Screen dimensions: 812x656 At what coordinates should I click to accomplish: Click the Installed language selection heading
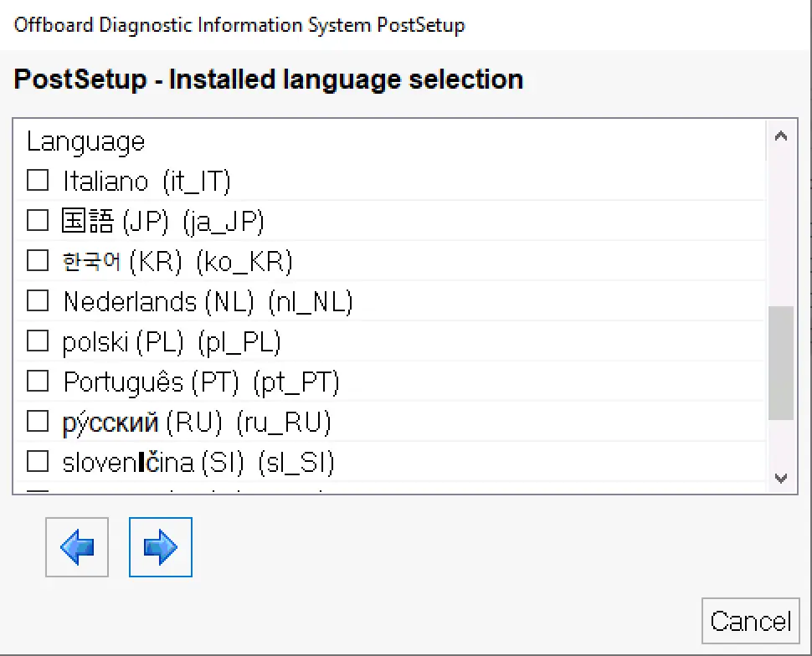[x=269, y=79]
